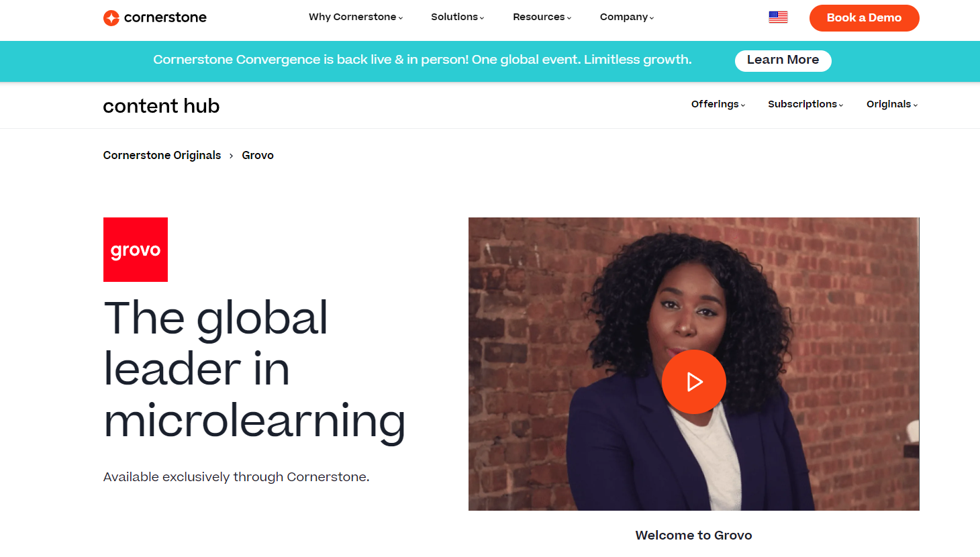Open the Company menu
This screenshot has width=980, height=557.
(x=626, y=17)
